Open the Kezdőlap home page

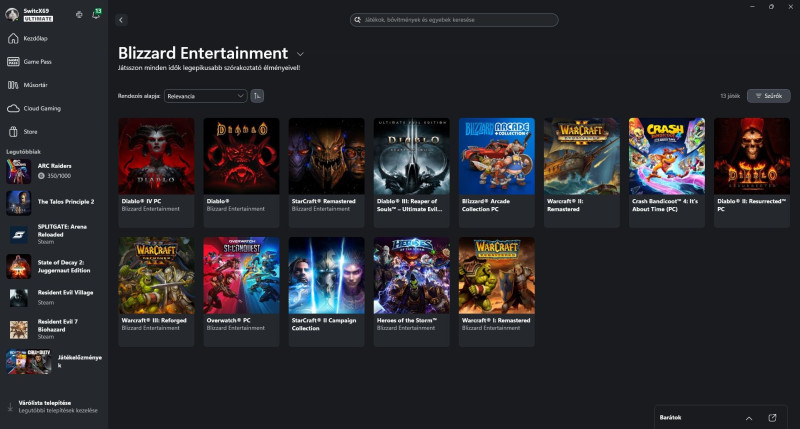tap(54, 38)
